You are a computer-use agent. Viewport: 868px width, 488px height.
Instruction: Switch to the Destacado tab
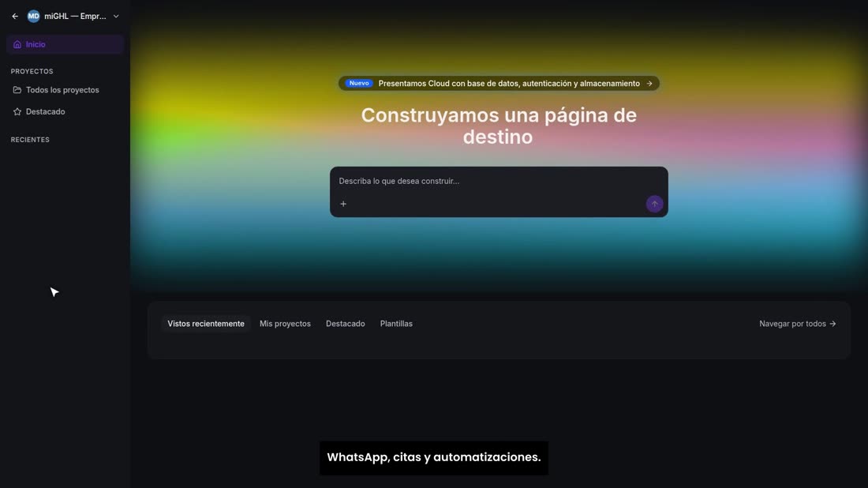tap(346, 324)
